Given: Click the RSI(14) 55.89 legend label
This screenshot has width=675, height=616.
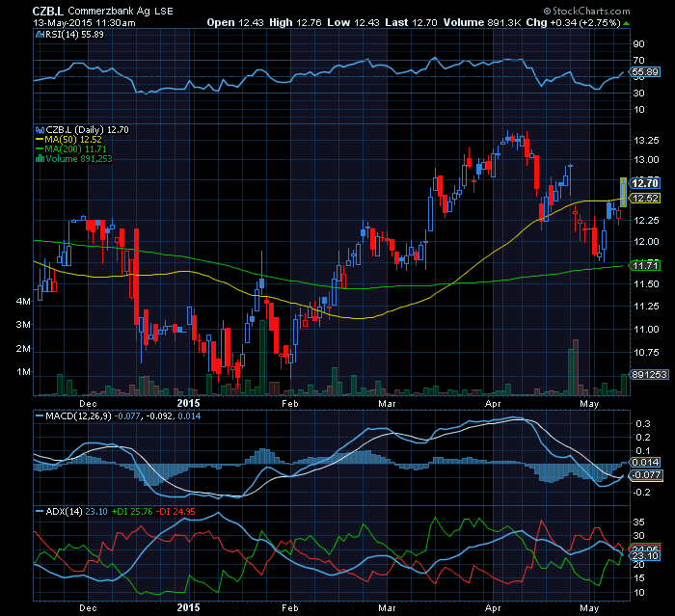Looking at the screenshot, I should click(74, 35).
